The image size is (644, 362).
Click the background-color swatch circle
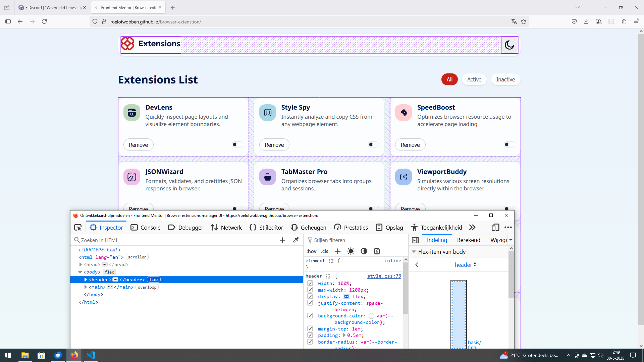click(x=371, y=316)
